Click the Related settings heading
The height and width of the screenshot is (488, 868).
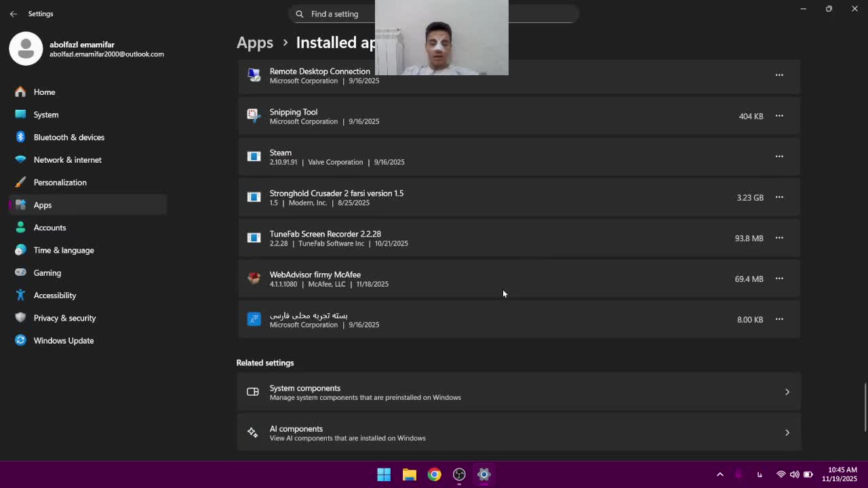pyautogui.click(x=265, y=363)
